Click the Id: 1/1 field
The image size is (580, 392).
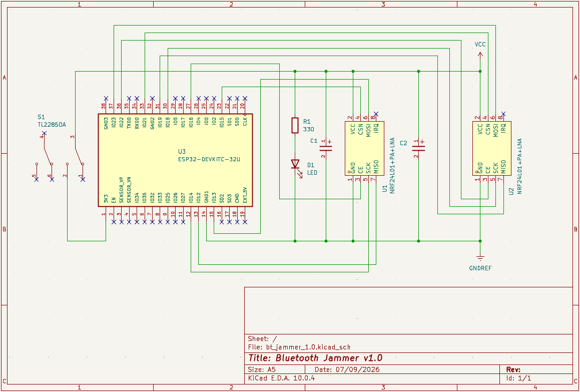click(518, 378)
